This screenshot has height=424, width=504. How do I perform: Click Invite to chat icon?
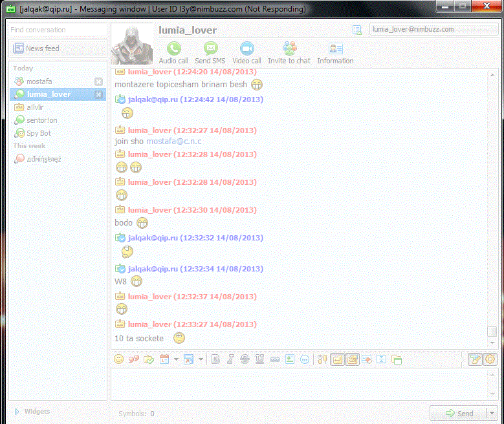pos(290,49)
